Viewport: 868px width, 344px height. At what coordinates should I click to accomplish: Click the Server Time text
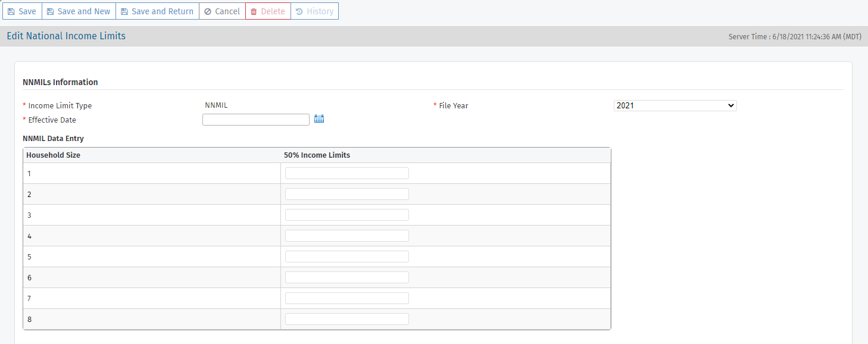pos(795,37)
